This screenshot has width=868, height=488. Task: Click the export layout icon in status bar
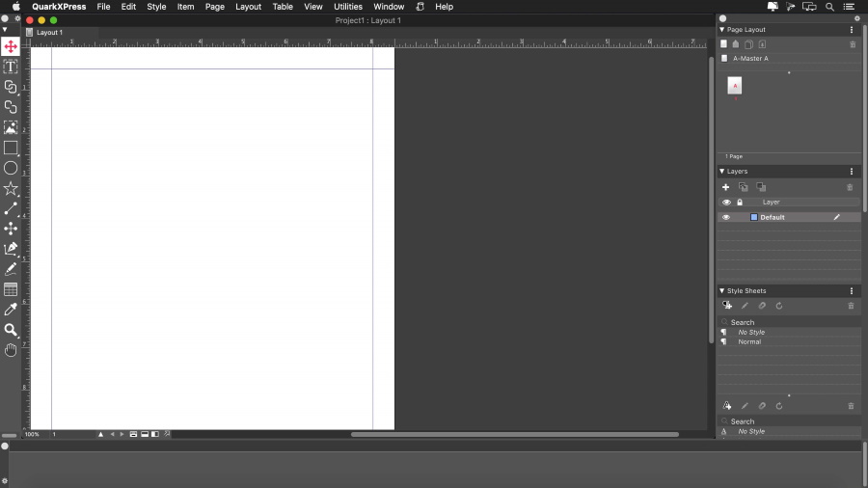click(x=167, y=434)
